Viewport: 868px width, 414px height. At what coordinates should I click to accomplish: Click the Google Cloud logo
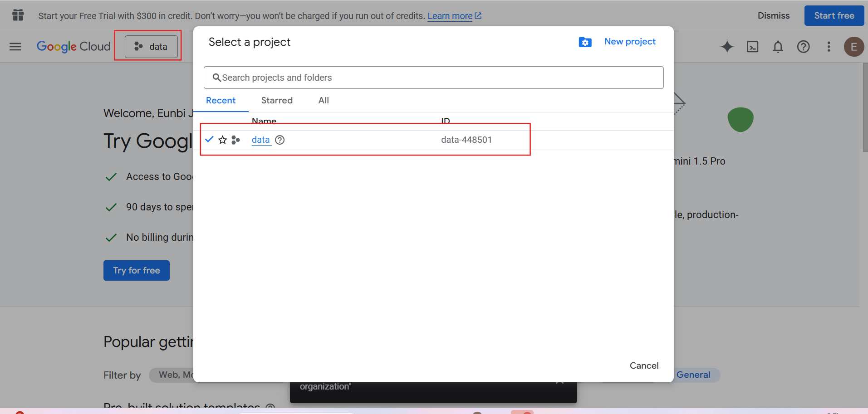point(74,46)
